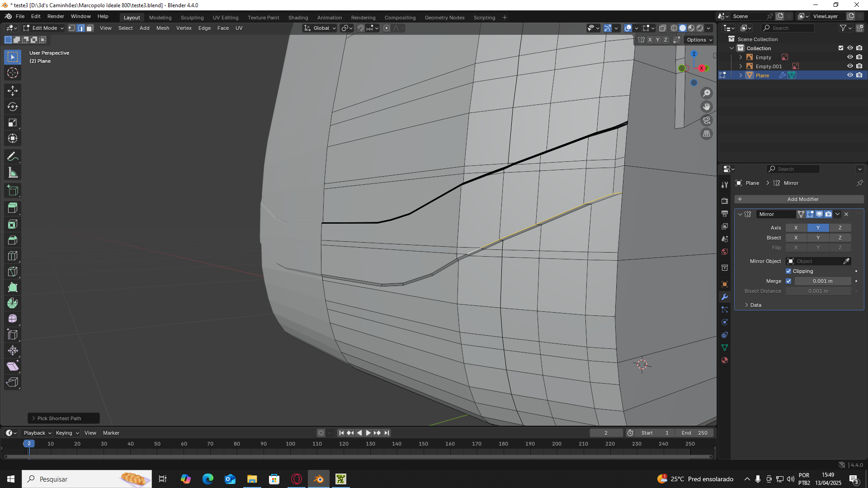The width and height of the screenshot is (868, 488).
Task: Select the Knife tool in toolbar
Action: click(13, 272)
